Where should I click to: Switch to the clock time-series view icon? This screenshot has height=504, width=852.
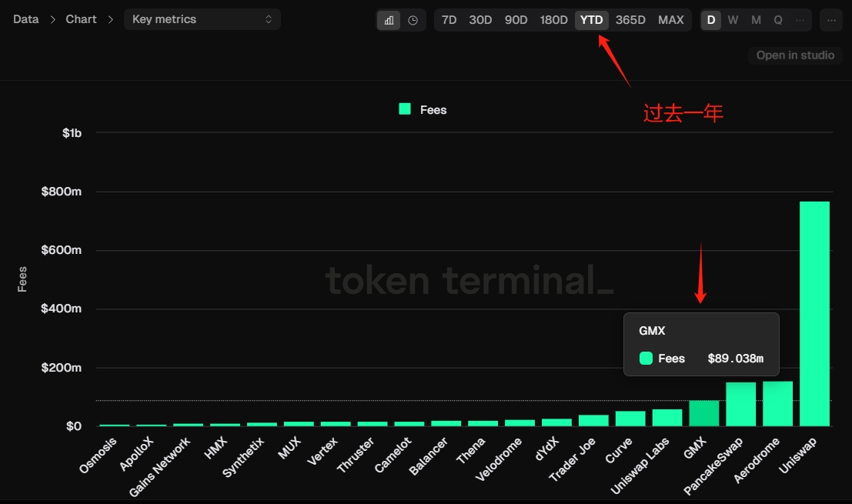[x=413, y=20]
